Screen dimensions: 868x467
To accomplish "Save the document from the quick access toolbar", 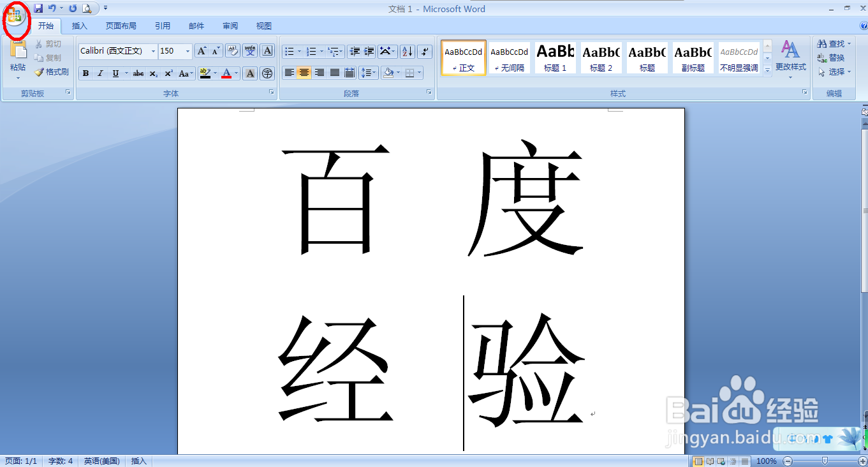I will (38, 8).
